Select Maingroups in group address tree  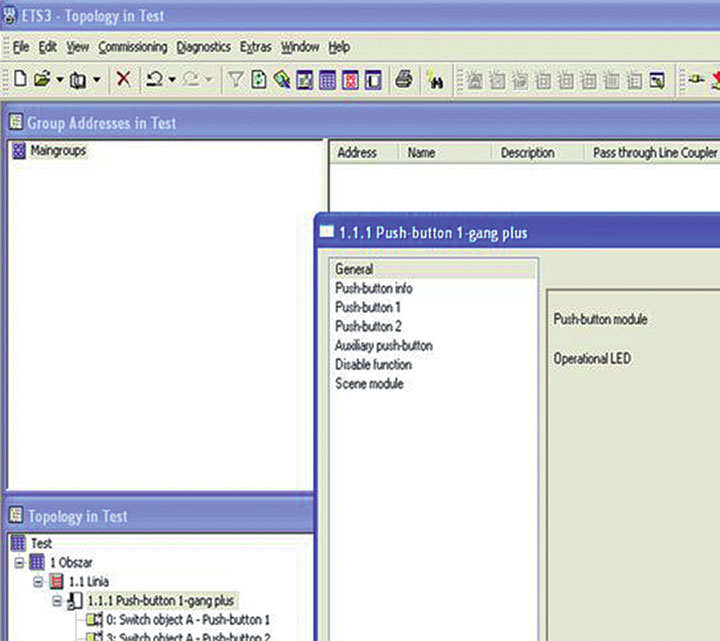58,151
